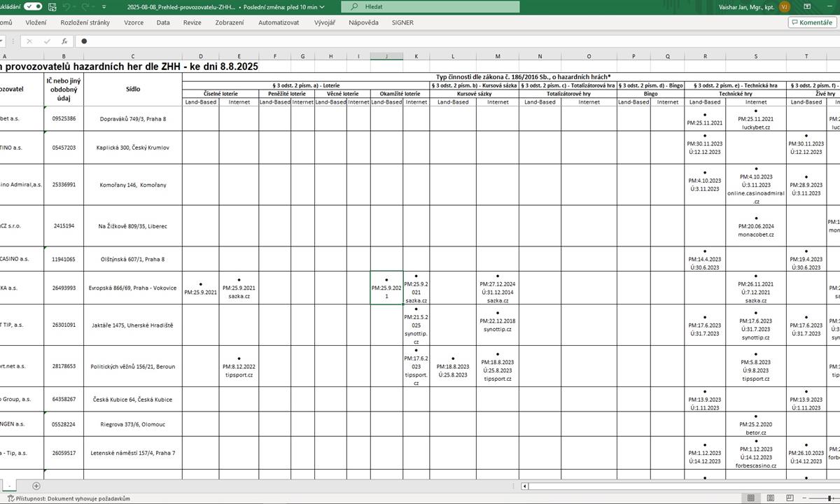Expand the file name and last change dropdown
The height and width of the screenshot is (504, 840).
pyautogui.click(x=322, y=6)
